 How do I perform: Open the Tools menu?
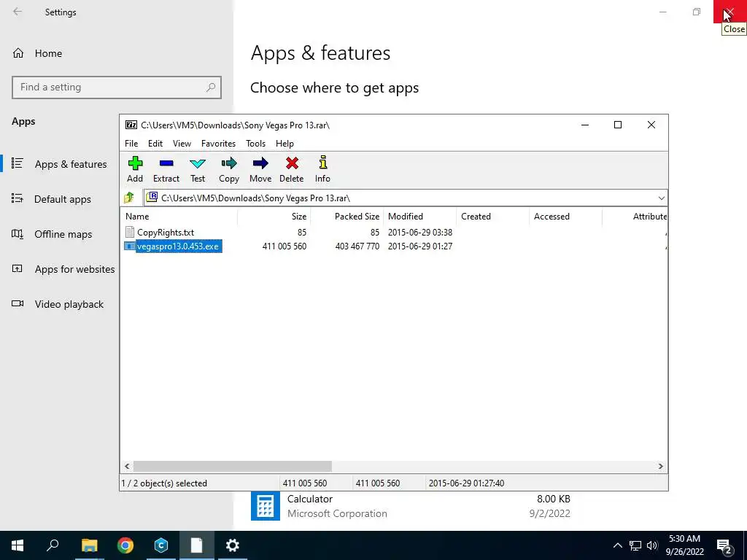click(x=255, y=144)
